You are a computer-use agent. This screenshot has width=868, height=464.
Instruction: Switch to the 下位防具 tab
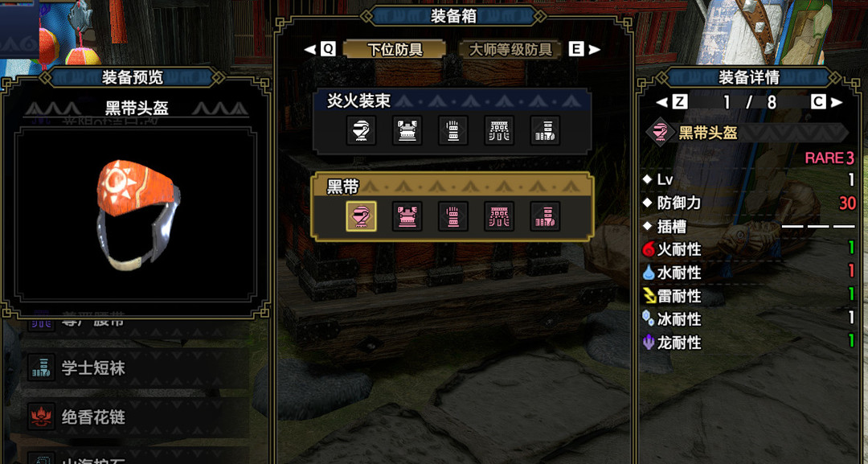click(x=395, y=49)
